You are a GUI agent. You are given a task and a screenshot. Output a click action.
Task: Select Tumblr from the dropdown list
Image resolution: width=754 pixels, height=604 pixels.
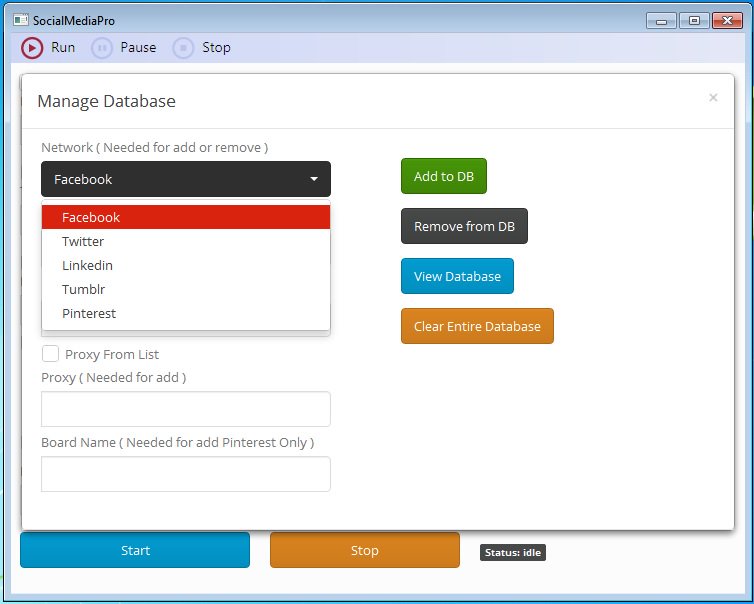click(x=186, y=289)
